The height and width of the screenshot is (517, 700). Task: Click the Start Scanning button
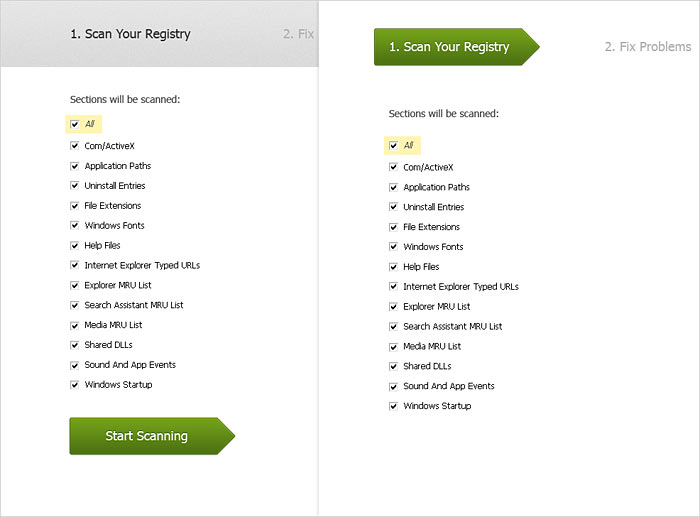click(147, 436)
